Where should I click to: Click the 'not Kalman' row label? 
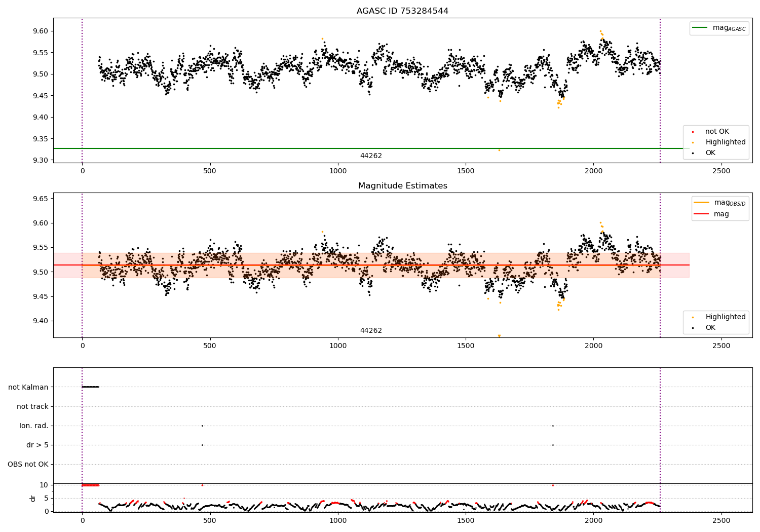point(28,387)
